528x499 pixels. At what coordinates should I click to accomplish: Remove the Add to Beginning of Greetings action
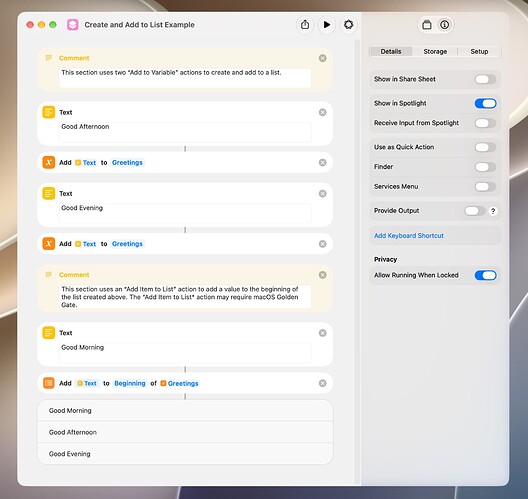point(323,383)
